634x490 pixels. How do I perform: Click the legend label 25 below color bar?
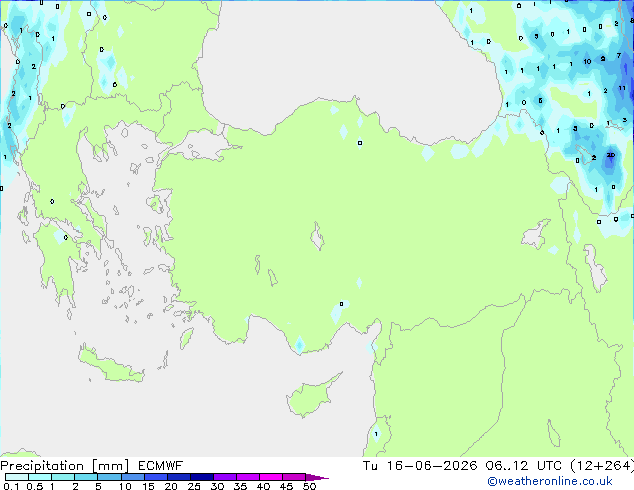(194, 486)
